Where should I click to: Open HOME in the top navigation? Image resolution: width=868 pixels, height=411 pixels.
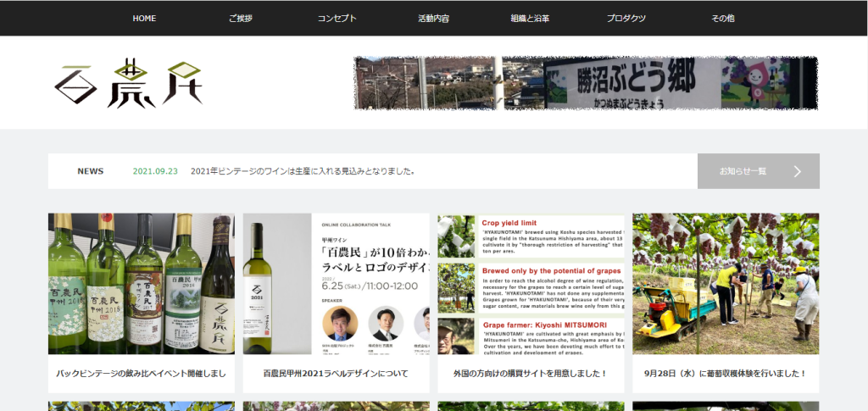coord(144,19)
